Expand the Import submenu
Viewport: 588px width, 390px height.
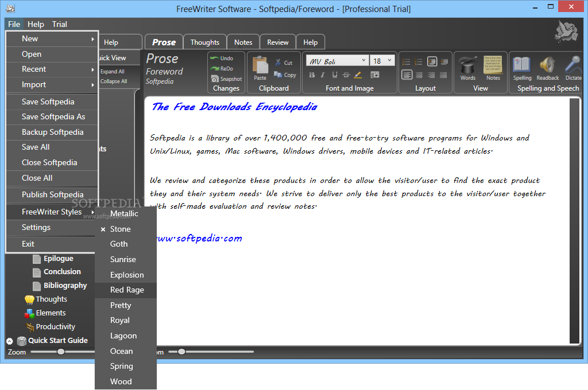click(52, 85)
